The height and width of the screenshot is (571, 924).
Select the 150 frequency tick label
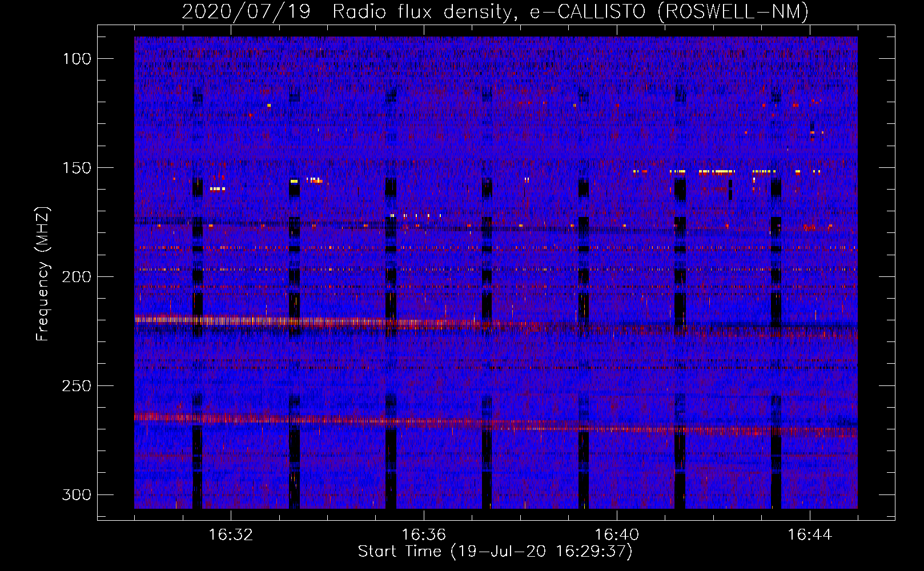point(77,168)
